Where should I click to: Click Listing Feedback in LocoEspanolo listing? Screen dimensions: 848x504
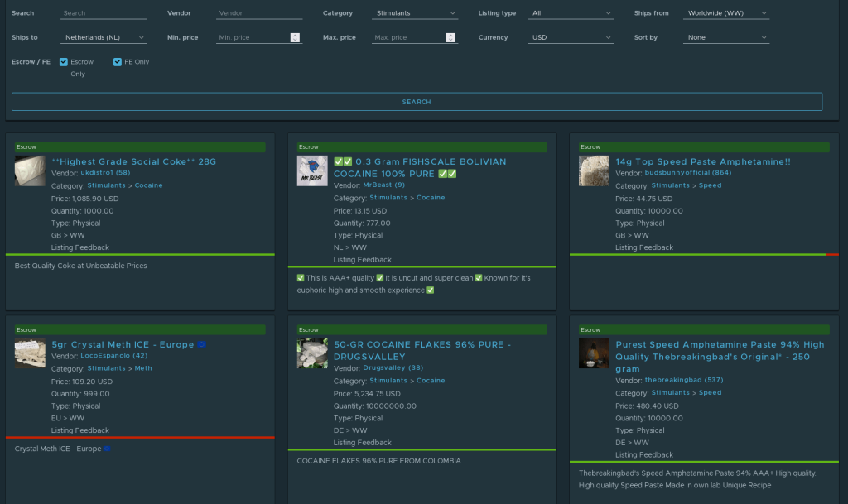[x=80, y=430]
